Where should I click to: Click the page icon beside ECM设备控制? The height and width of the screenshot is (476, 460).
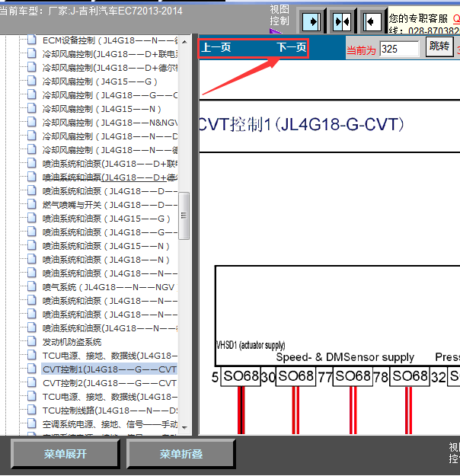pos(31,40)
